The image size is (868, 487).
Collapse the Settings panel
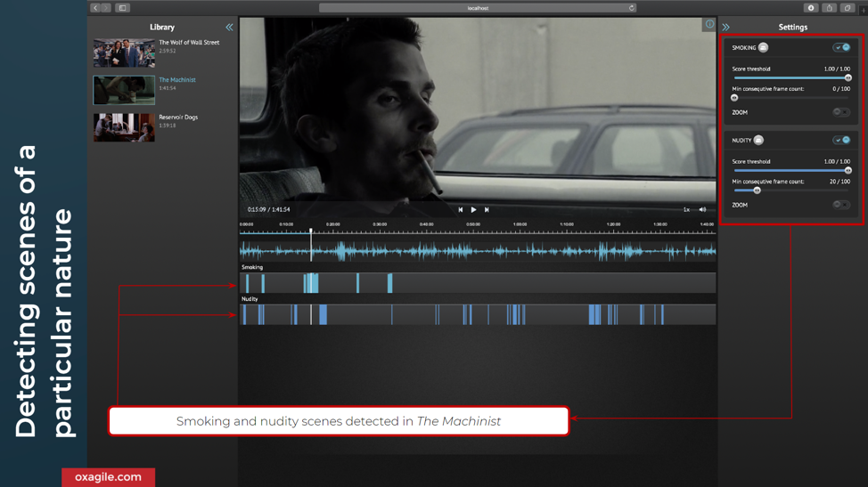point(726,28)
